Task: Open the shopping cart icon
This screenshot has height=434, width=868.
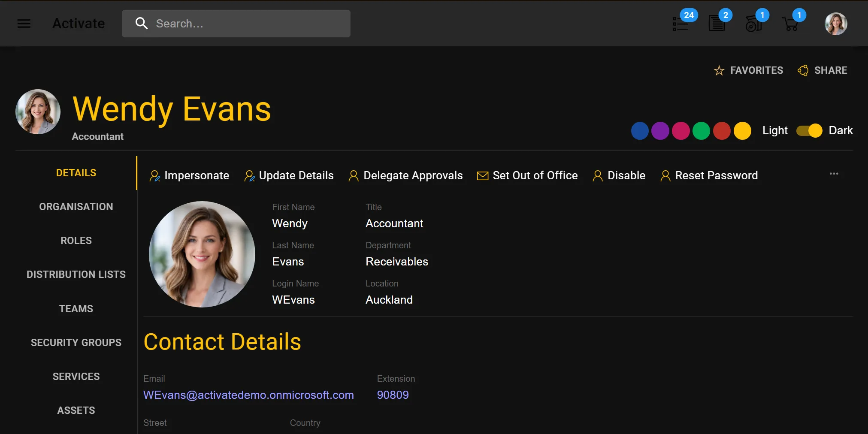Action: 790,24
